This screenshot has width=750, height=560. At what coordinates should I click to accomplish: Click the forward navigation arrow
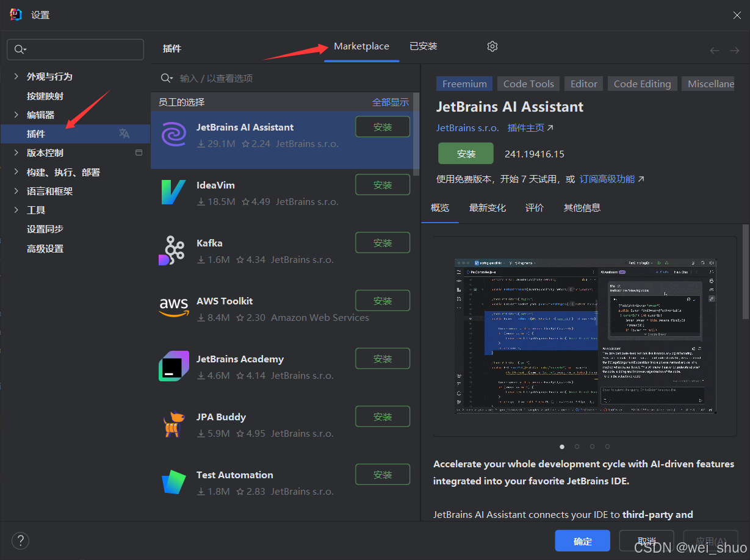tap(734, 51)
